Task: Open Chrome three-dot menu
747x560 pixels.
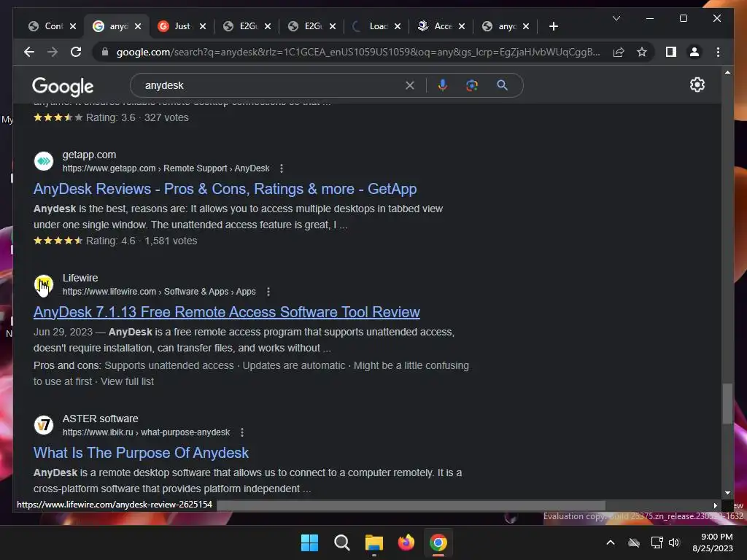Action: [x=718, y=52]
